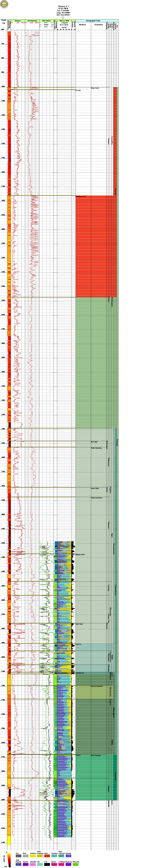
Task: Click the survey logo in the top corner
Action: [4, 4]
